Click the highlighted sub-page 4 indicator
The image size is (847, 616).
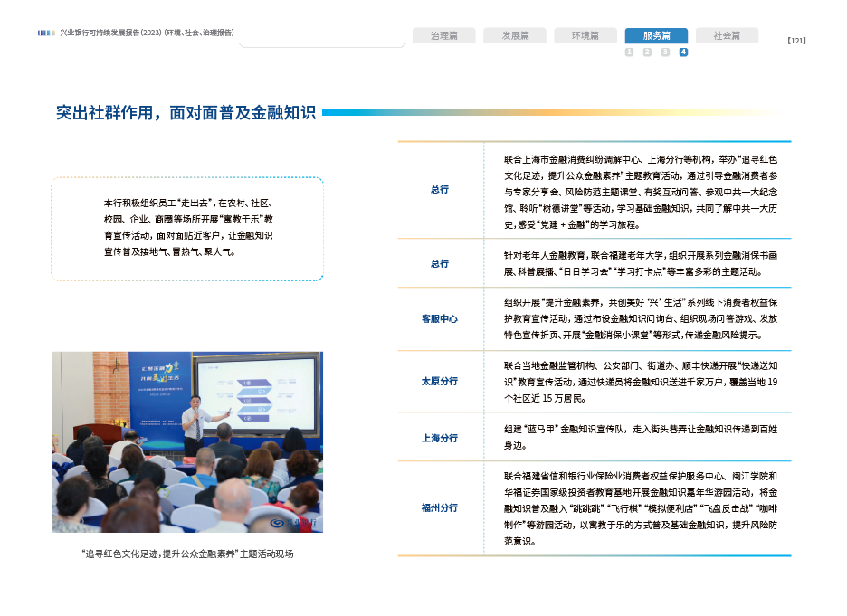(x=683, y=52)
